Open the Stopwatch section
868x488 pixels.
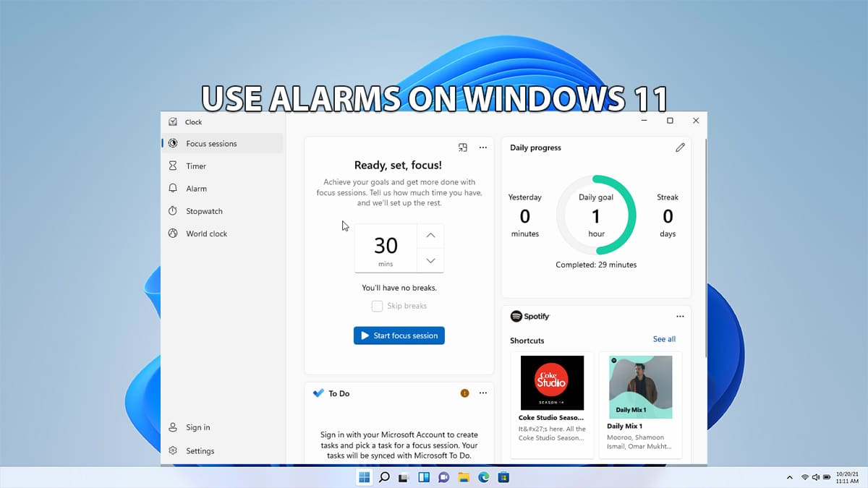click(223, 211)
